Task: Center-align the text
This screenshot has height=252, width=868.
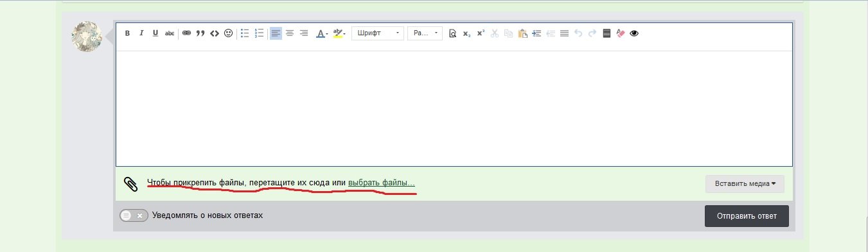Action: [x=290, y=33]
